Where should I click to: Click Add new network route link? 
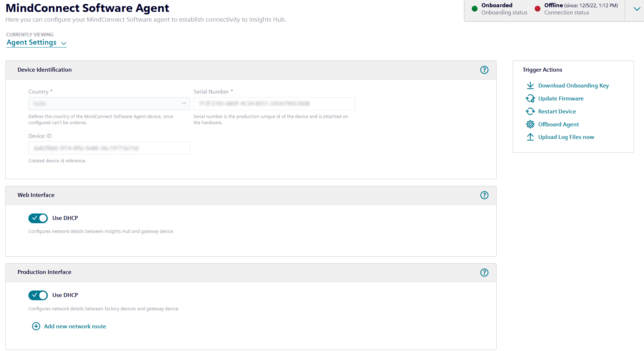pyautogui.click(x=75, y=326)
